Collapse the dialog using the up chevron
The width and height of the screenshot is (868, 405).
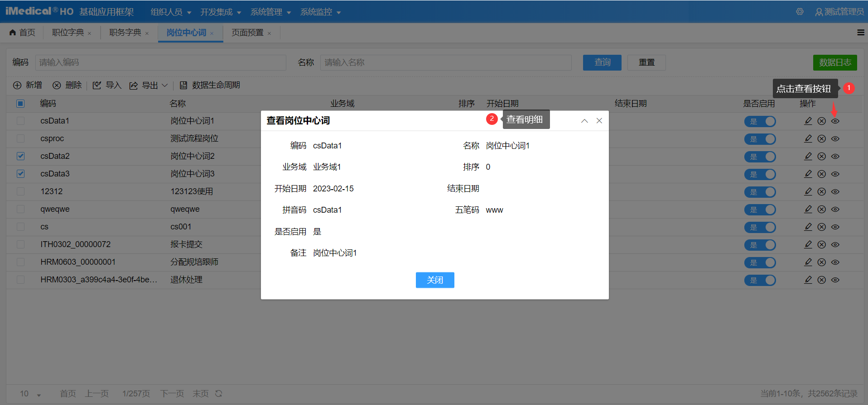point(584,120)
